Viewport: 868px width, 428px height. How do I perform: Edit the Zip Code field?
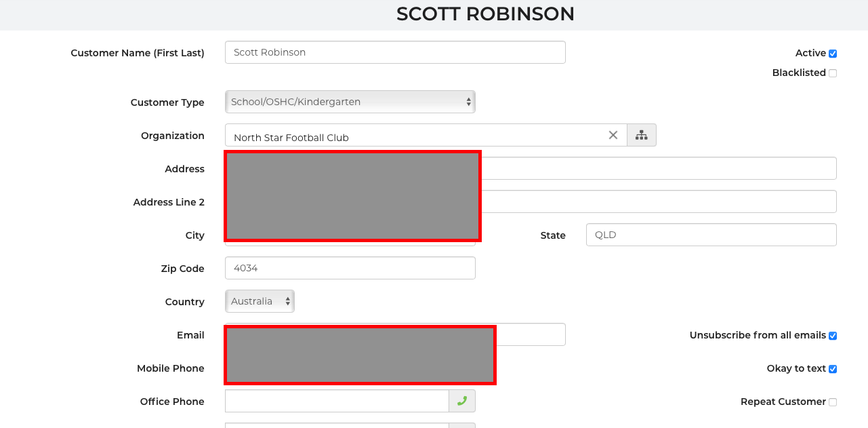(x=350, y=268)
